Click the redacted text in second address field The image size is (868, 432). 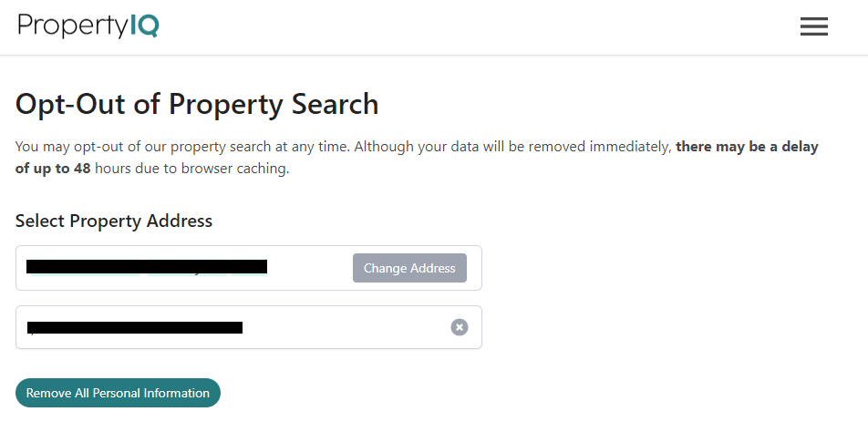point(135,327)
